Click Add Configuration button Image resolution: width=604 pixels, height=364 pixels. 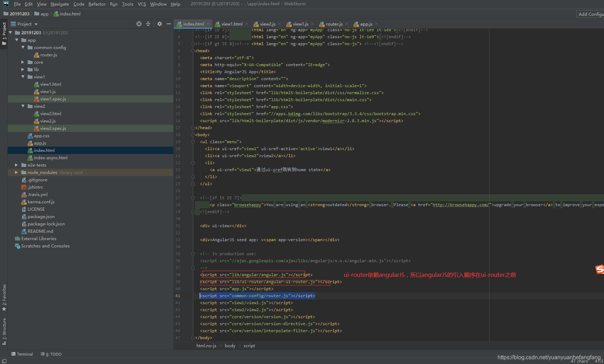point(591,14)
